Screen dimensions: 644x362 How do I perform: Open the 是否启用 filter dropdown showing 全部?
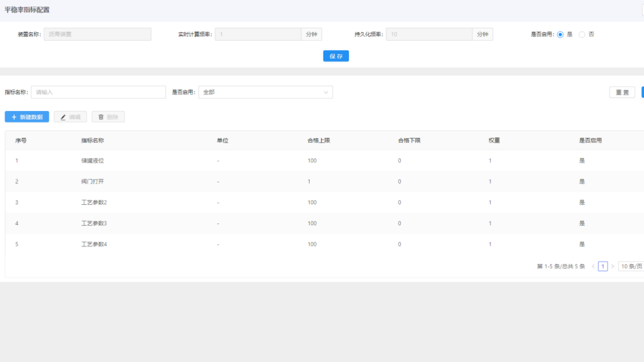(265, 92)
